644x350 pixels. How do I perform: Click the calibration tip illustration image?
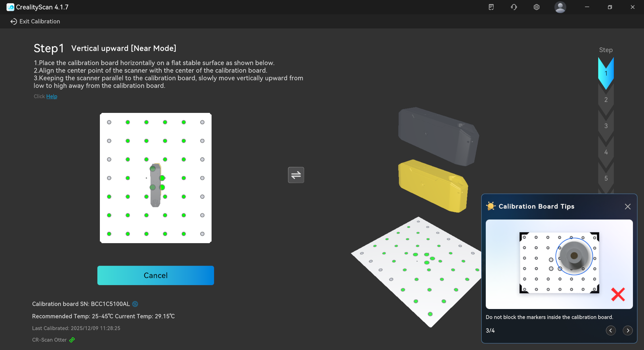coord(559,264)
